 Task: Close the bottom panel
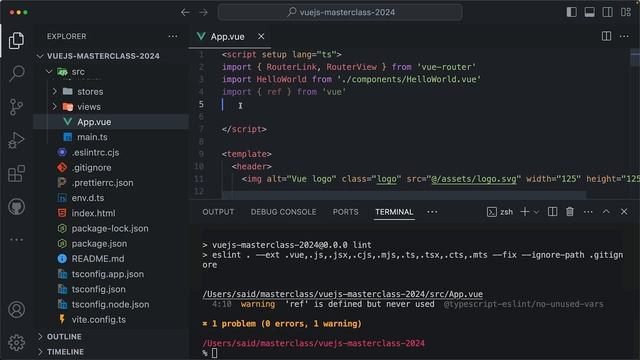(624, 211)
